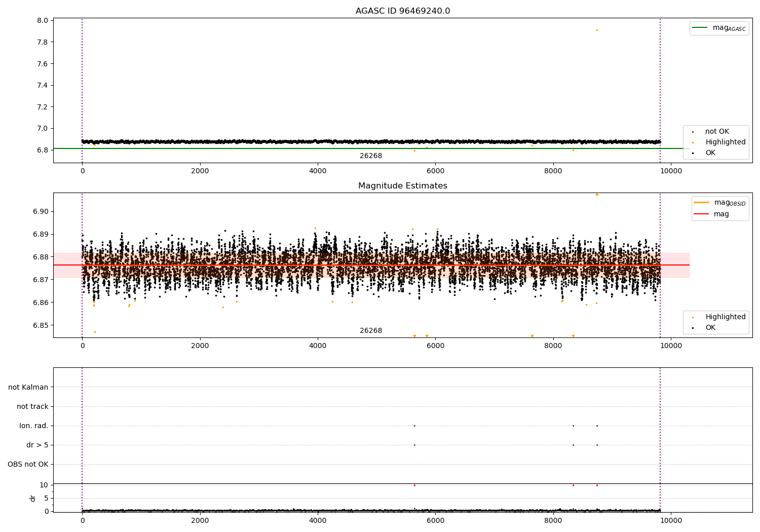This screenshot has width=760, height=532.
Task: Click the 6.88 y-axis tick label
Action: tap(41, 257)
